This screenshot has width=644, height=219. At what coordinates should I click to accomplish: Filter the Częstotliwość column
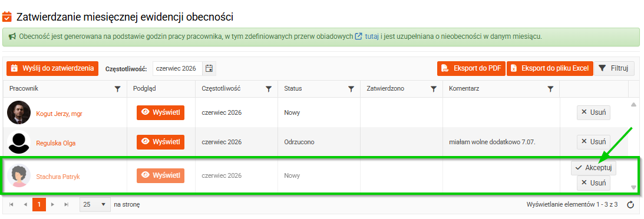pos(269,88)
